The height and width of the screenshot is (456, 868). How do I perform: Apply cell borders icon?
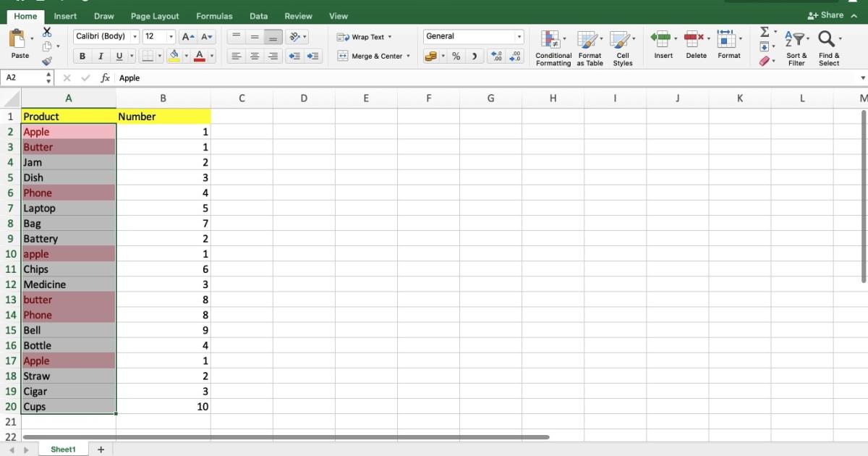click(147, 56)
